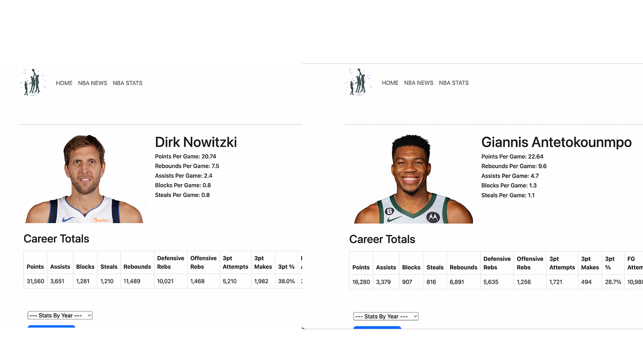Click the Points column header in Dirk's table
Viewport: 643px width, 364px height.
point(35,267)
